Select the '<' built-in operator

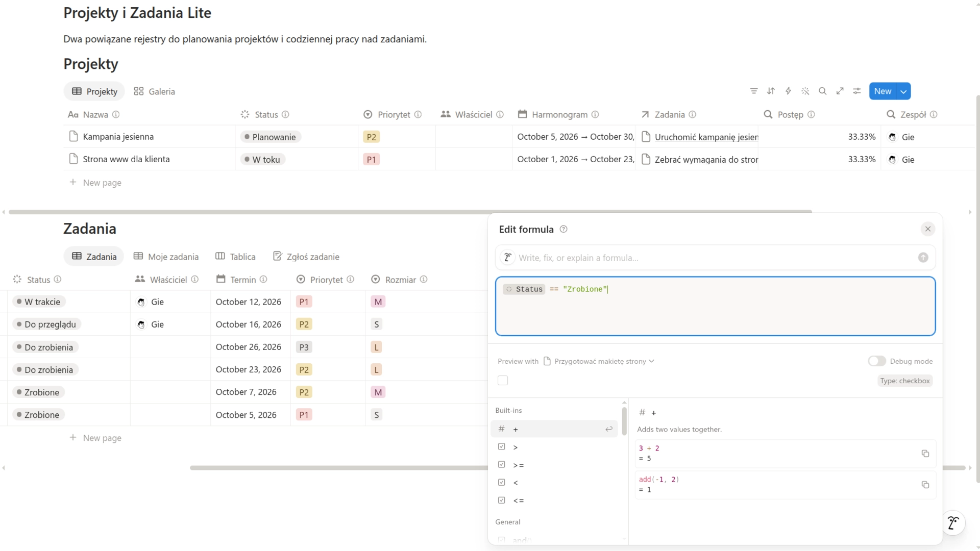[x=554, y=483]
